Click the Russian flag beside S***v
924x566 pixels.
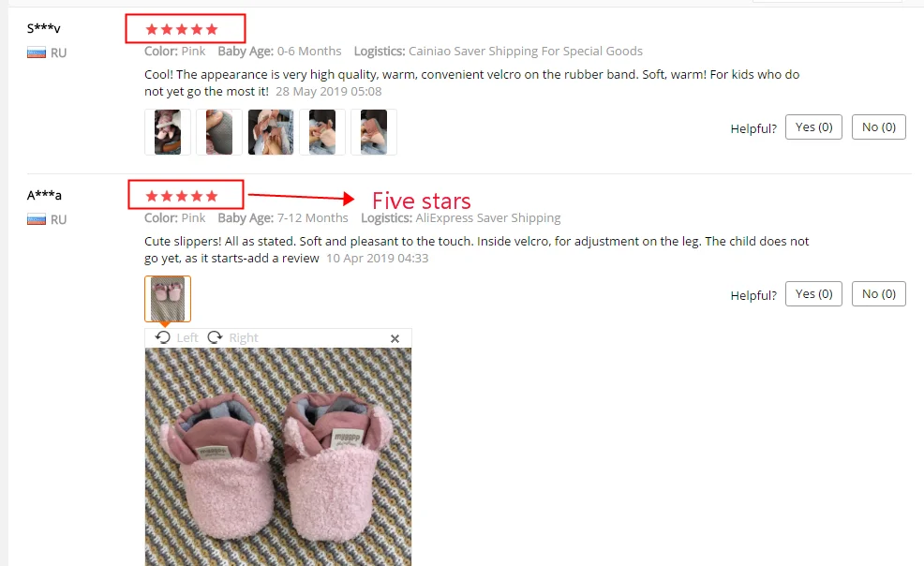(x=37, y=53)
